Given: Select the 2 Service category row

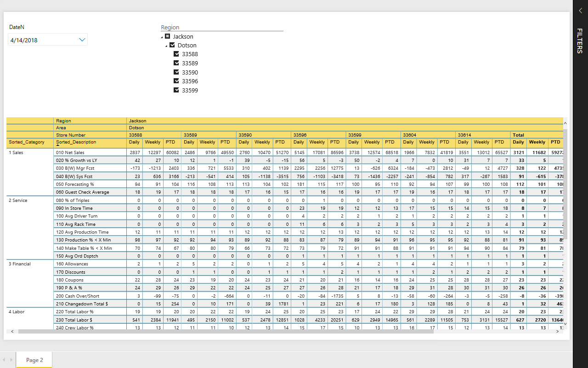Looking at the screenshot, I should pyautogui.click(x=18, y=201).
